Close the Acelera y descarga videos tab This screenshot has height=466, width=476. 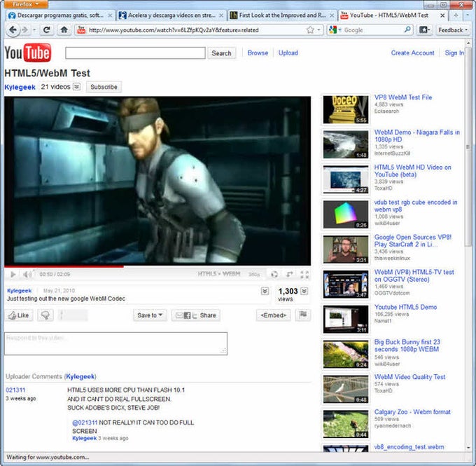[x=221, y=15]
